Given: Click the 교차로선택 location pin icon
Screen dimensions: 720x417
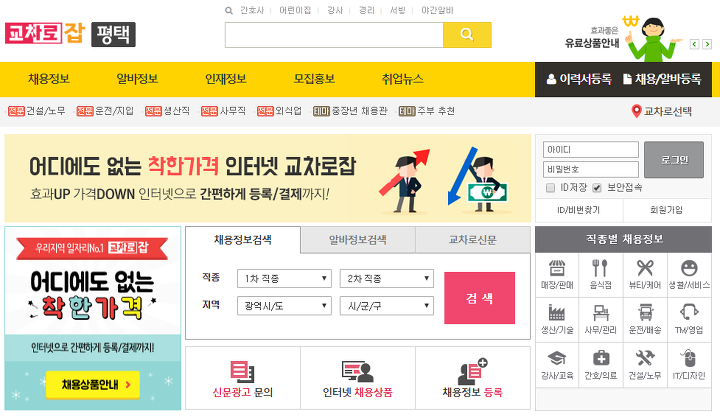Looking at the screenshot, I should (636, 111).
